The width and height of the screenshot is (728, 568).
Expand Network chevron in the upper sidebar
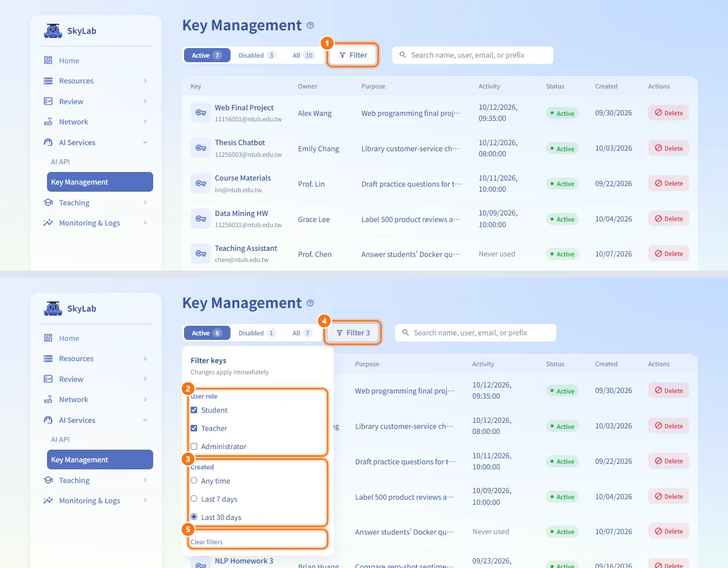click(x=145, y=121)
